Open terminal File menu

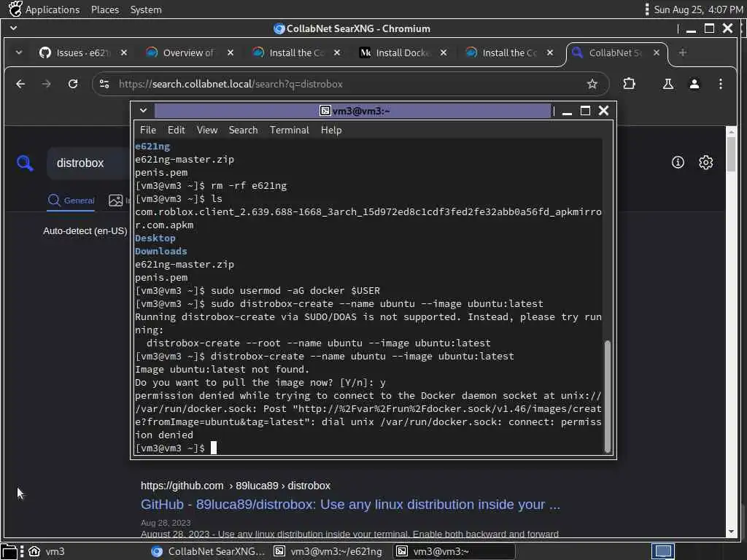[147, 130]
